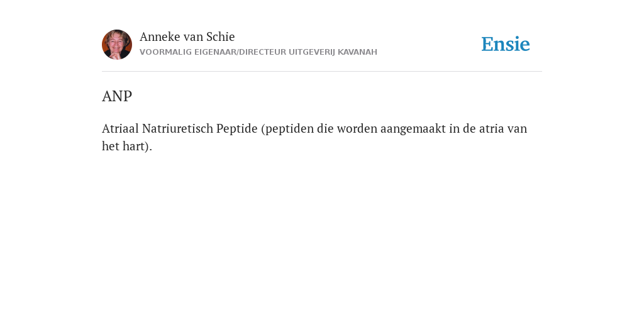
Task: Open the Ensie logo link
Action: 506,44
